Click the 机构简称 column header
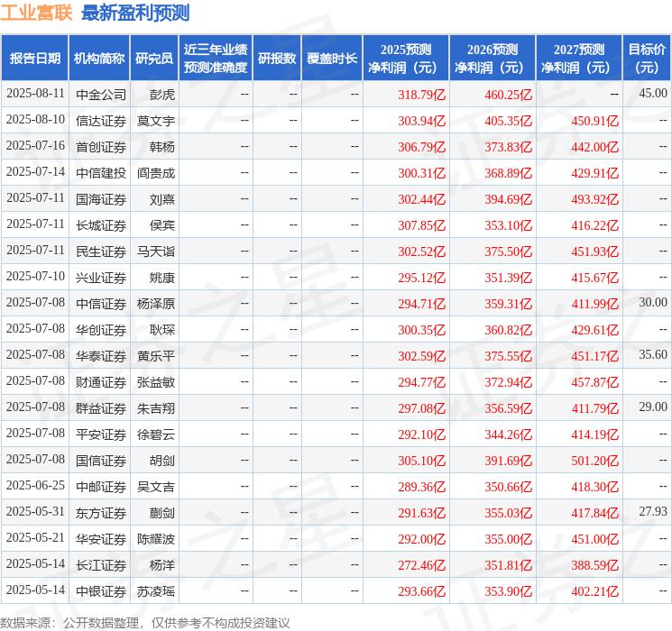672x631 pixels. point(99,59)
